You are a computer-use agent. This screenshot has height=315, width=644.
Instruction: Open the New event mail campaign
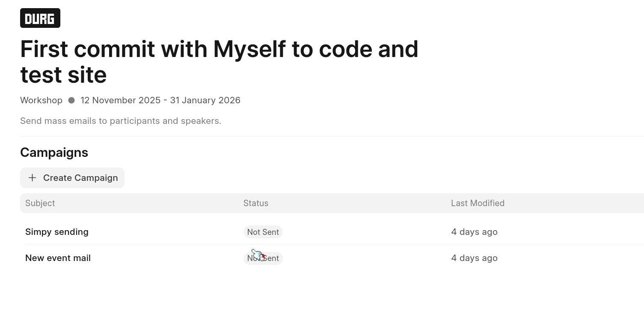point(58,258)
